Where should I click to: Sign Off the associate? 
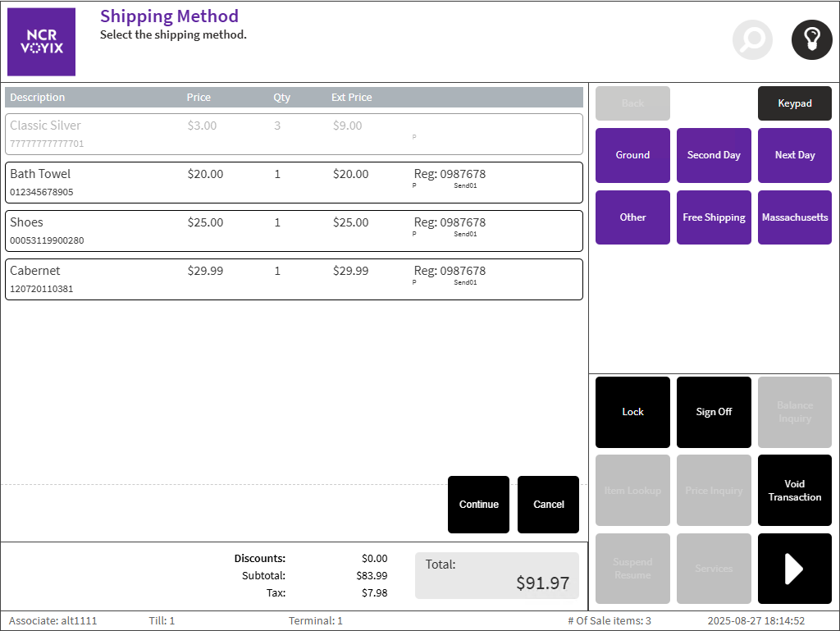(714, 412)
